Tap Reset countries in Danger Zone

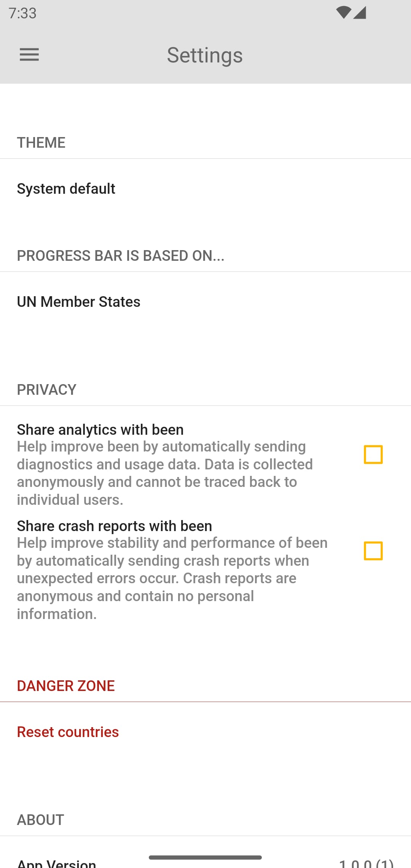(67, 731)
